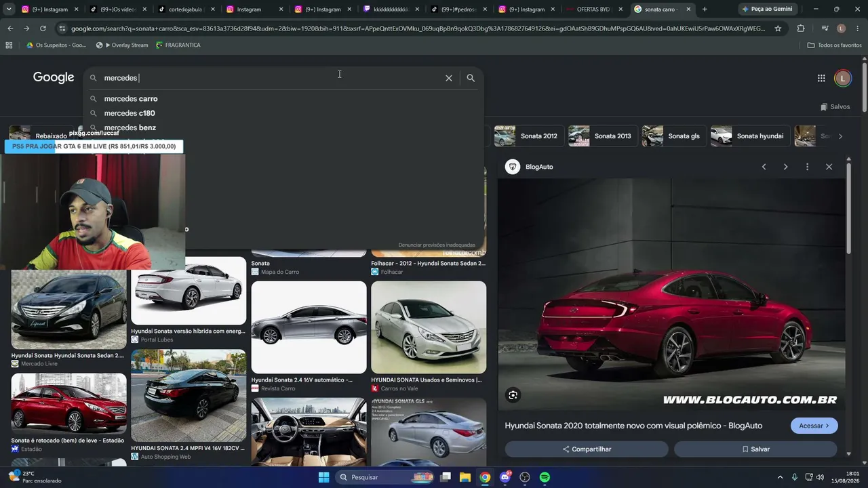Open the Chrome extensions puzzle icon
Image resolution: width=868 pixels, height=488 pixels.
pyautogui.click(x=801, y=28)
